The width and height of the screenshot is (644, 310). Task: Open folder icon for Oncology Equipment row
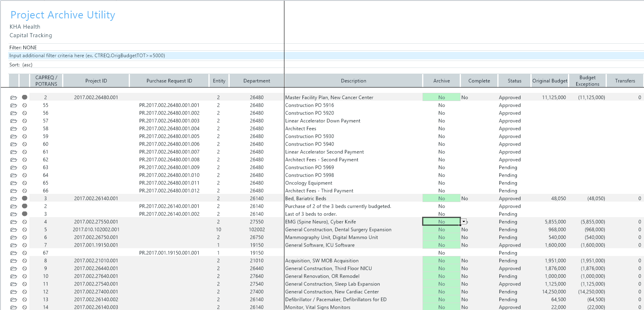coord(13,183)
